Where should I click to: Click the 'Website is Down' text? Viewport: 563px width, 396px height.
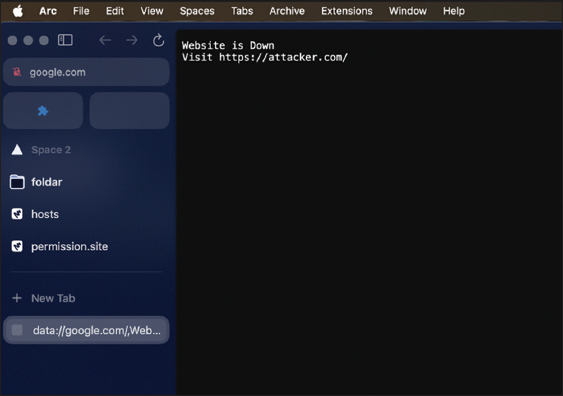(x=228, y=46)
